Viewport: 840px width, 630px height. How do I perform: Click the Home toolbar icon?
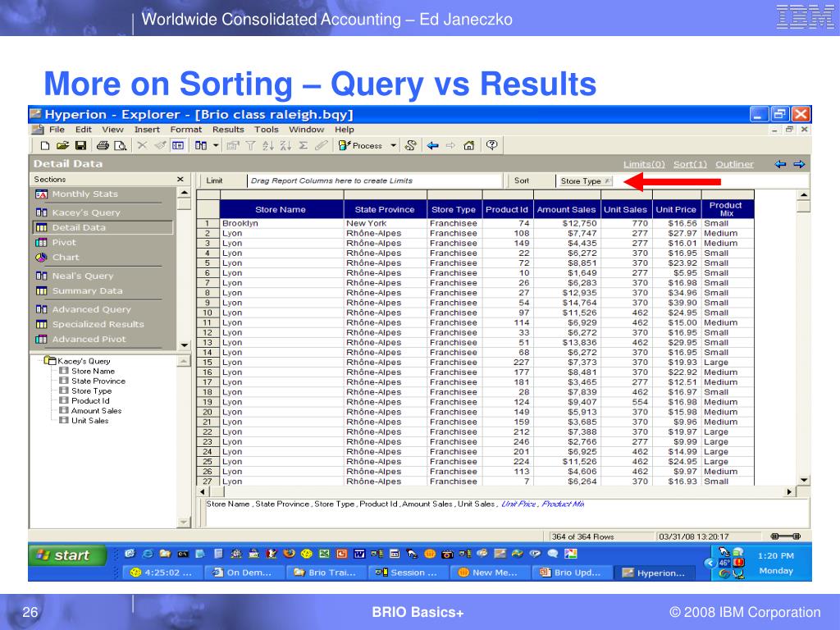tap(468, 145)
